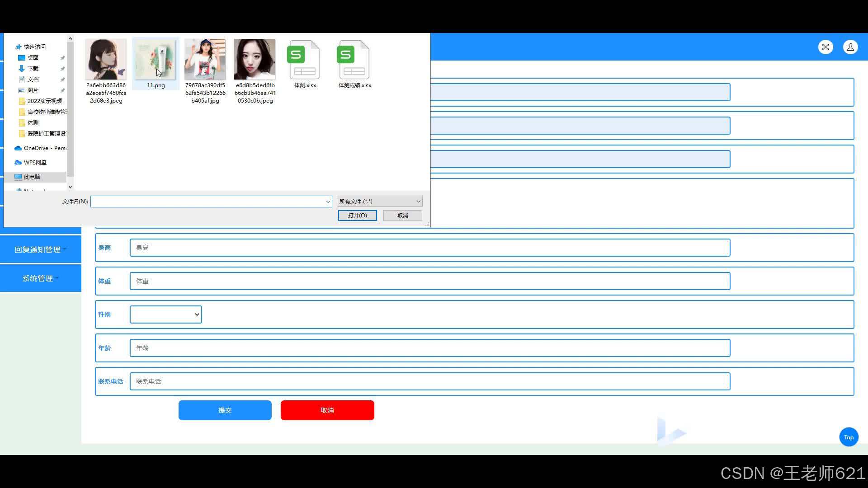Click the fullscreen toggle icon in header

pyautogui.click(x=826, y=47)
